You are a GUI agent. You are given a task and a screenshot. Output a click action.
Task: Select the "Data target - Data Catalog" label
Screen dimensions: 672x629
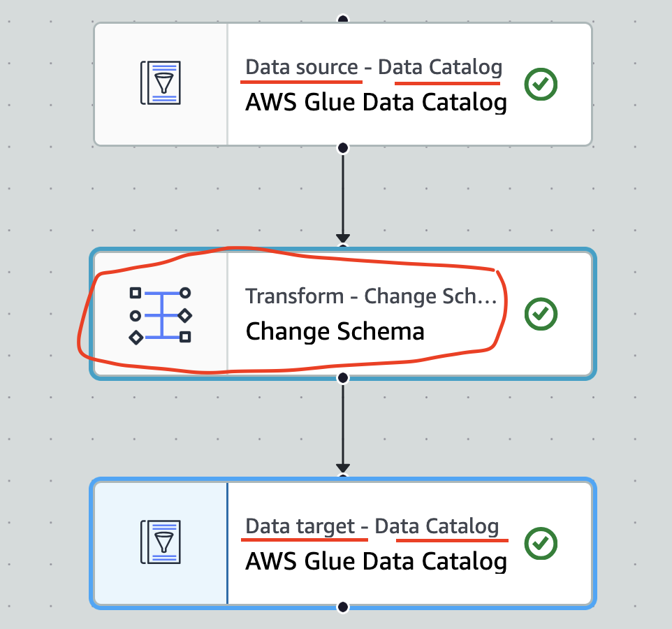pyautogui.click(x=372, y=526)
